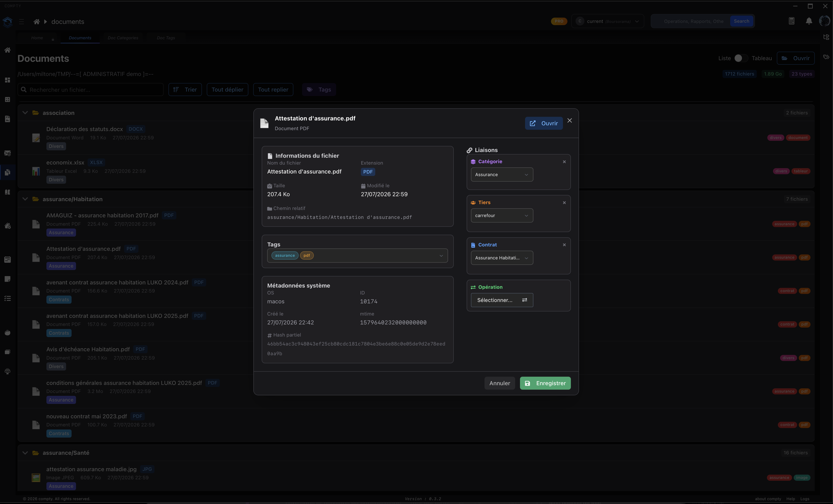Image resolution: width=833 pixels, height=504 pixels.
Task: Click the checklist icon in left sidebar
Action: pyautogui.click(x=8, y=299)
